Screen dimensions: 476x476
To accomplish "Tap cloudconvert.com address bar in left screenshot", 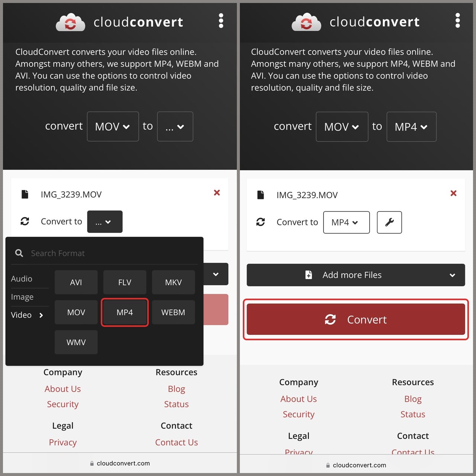I will point(120,463).
